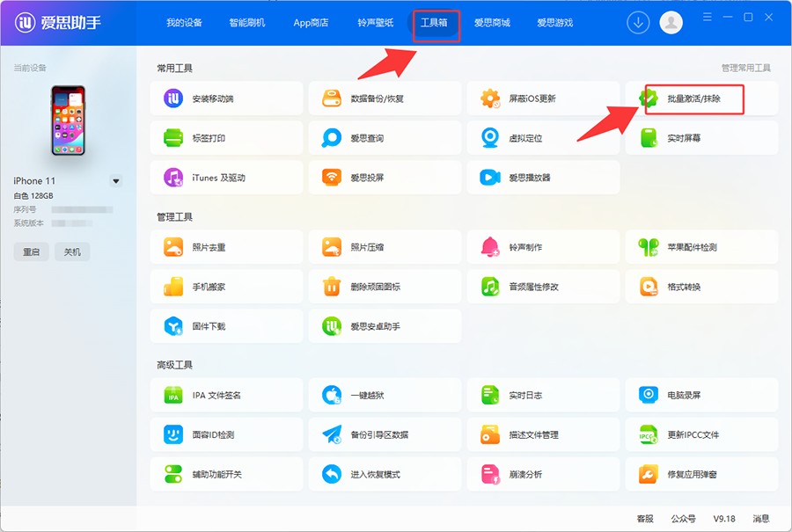The height and width of the screenshot is (532, 792).
Task: Open the 手机搬家 tool icon
Action: coord(173,287)
